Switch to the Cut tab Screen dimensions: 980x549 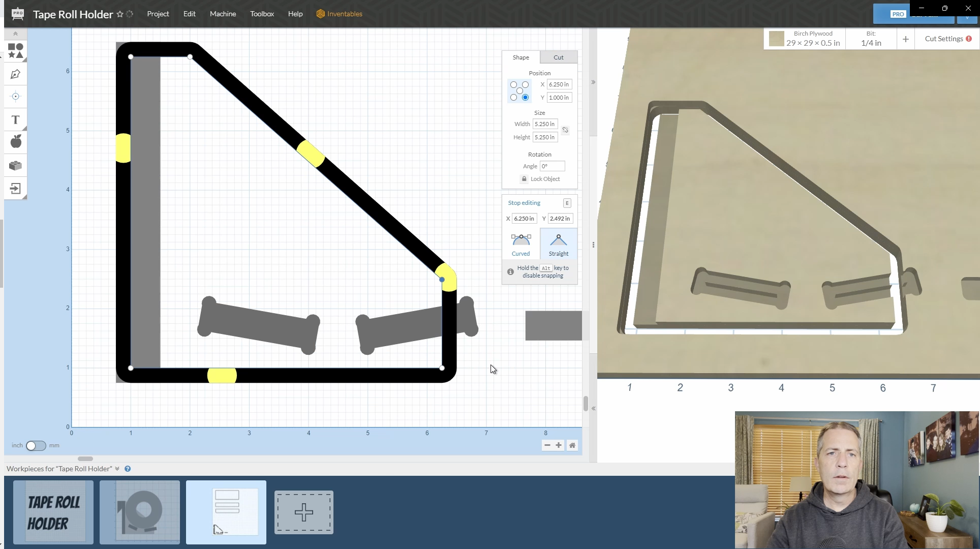(x=558, y=57)
